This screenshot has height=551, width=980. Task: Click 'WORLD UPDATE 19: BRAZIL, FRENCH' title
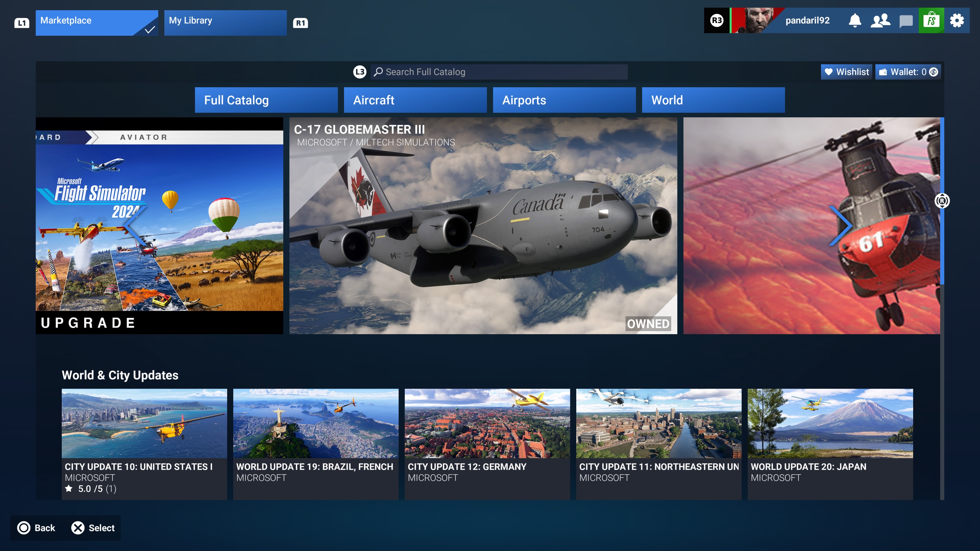315,467
